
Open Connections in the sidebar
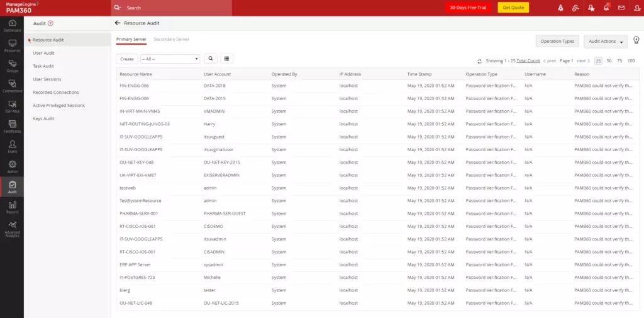coord(12,86)
